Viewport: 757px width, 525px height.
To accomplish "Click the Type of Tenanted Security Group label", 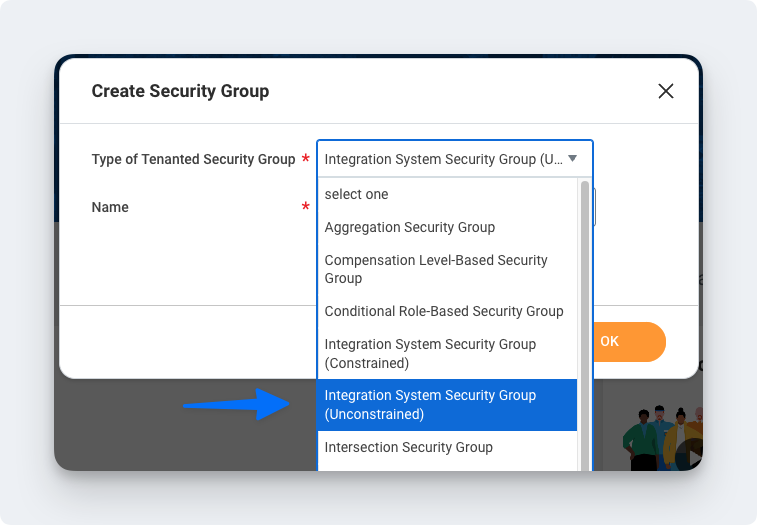I will click(193, 159).
